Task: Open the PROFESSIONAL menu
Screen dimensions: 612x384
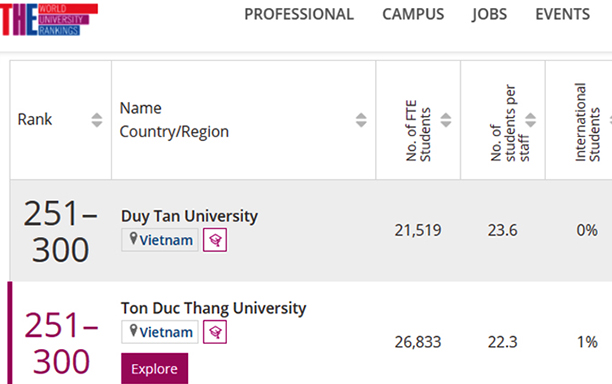Action: 299,14
